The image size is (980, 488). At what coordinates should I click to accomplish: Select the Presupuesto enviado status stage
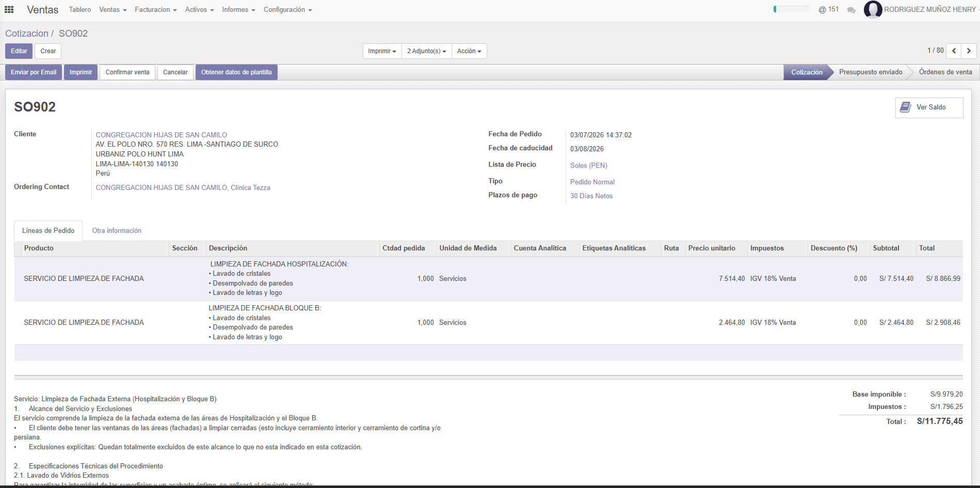pyautogui.click(x=871, y=72)
